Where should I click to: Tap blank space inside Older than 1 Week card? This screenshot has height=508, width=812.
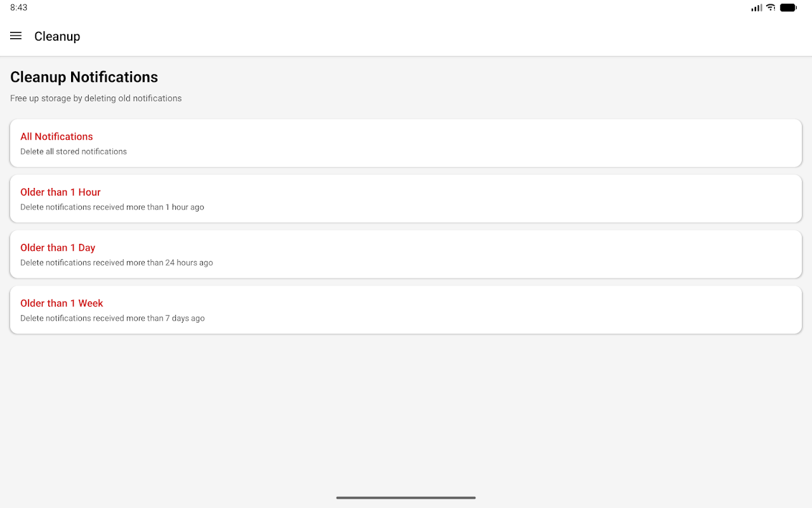[x=507, y=310]
